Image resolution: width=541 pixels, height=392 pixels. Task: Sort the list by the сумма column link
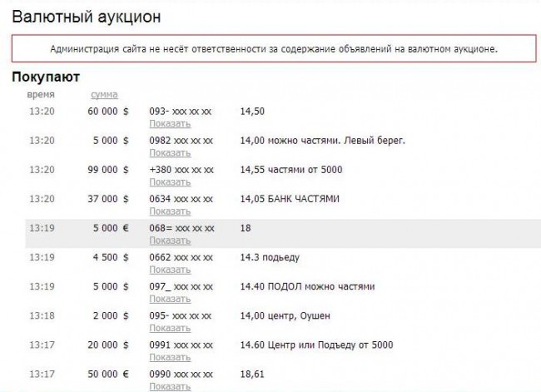[x=104, y=95]
